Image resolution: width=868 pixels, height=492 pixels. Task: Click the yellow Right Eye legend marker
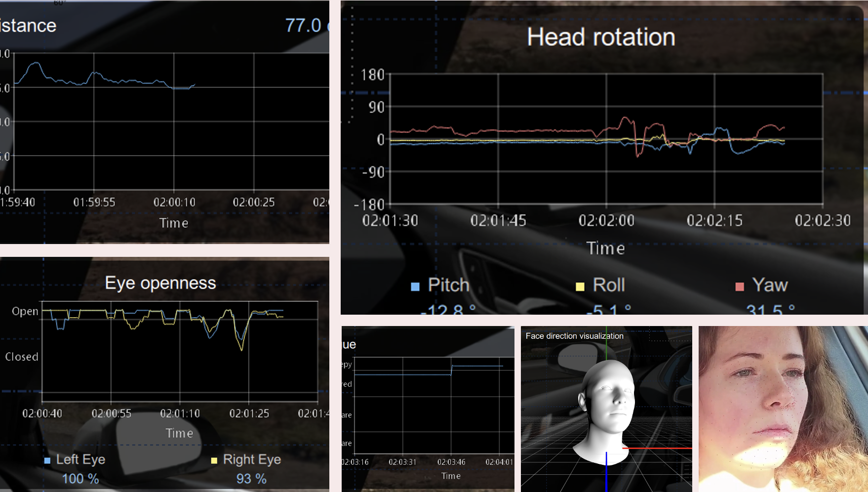click(214, 460)
